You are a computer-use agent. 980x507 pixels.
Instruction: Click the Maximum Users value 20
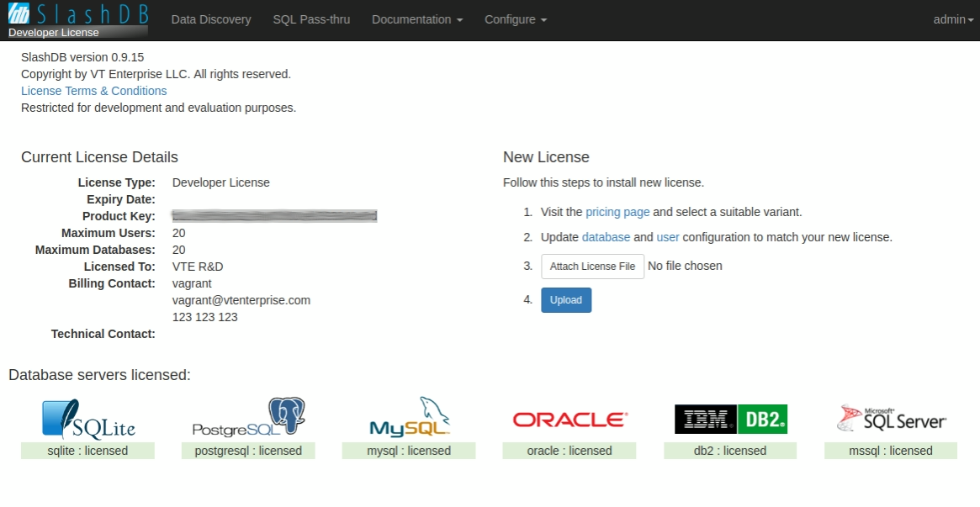point(178,233)
